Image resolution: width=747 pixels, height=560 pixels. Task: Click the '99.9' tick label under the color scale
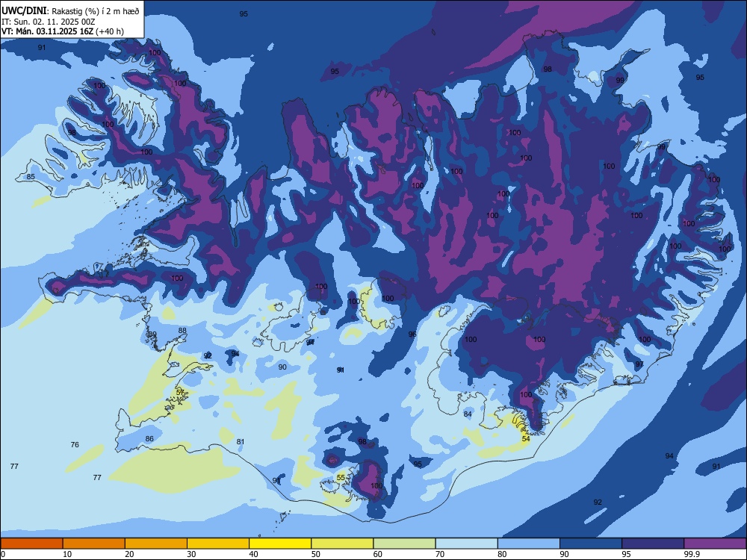click(691, 554)
